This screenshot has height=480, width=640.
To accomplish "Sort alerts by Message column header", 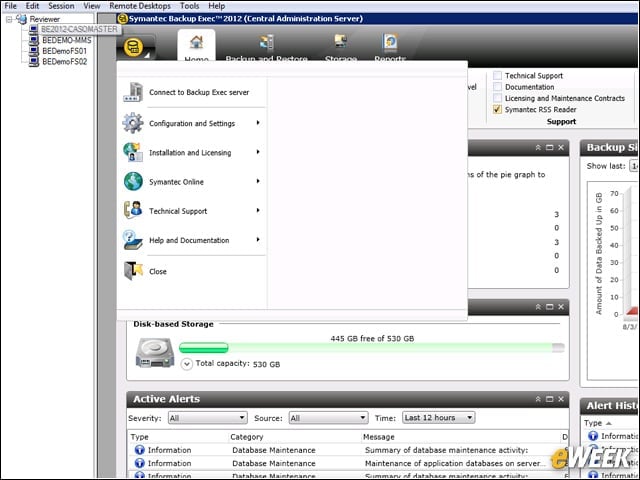I will tap(379, 437).
